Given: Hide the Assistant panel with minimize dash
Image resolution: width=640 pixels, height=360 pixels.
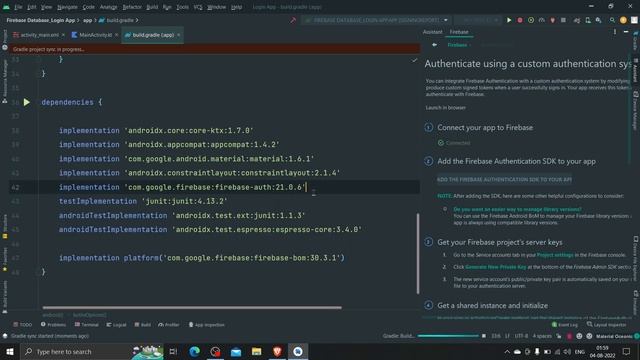Looking at the screenshot, I should click(626, 32).
